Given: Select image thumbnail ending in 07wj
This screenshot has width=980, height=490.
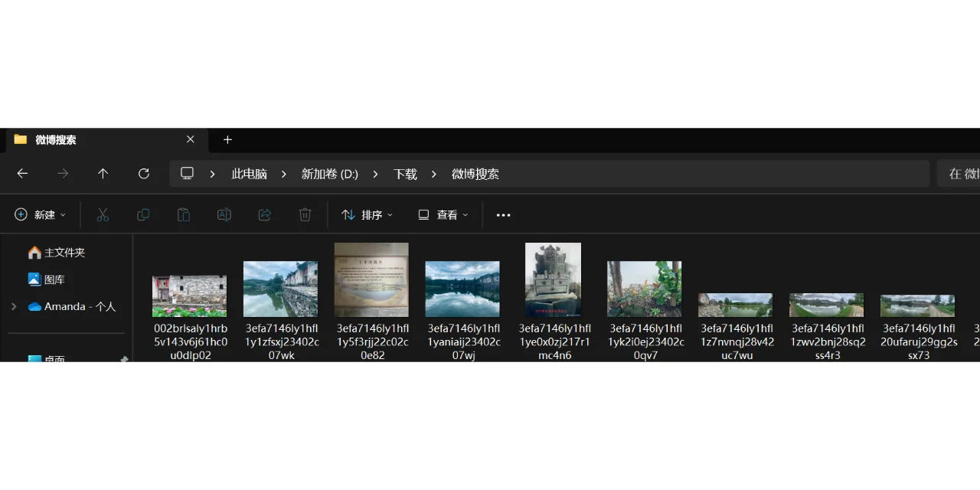Looking at the screenshot, I should pyautogui.click(x=462, y=289).
